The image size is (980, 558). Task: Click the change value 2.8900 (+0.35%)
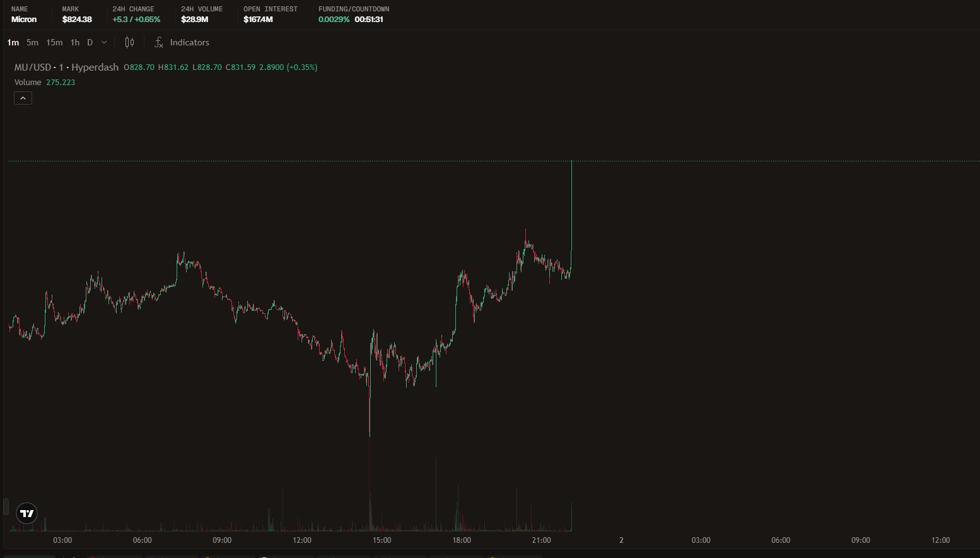point(288,67)
